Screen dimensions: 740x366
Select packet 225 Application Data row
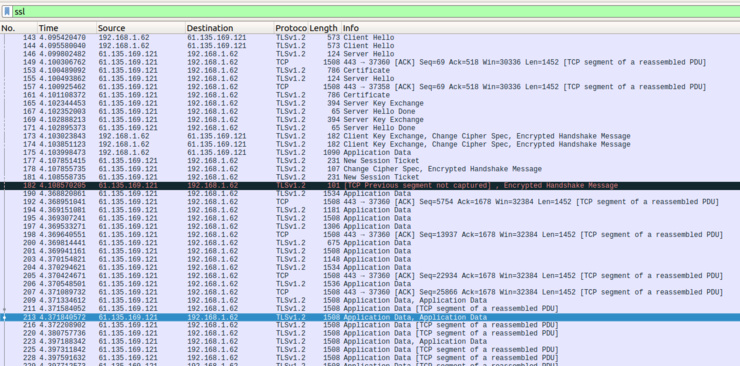370,350
